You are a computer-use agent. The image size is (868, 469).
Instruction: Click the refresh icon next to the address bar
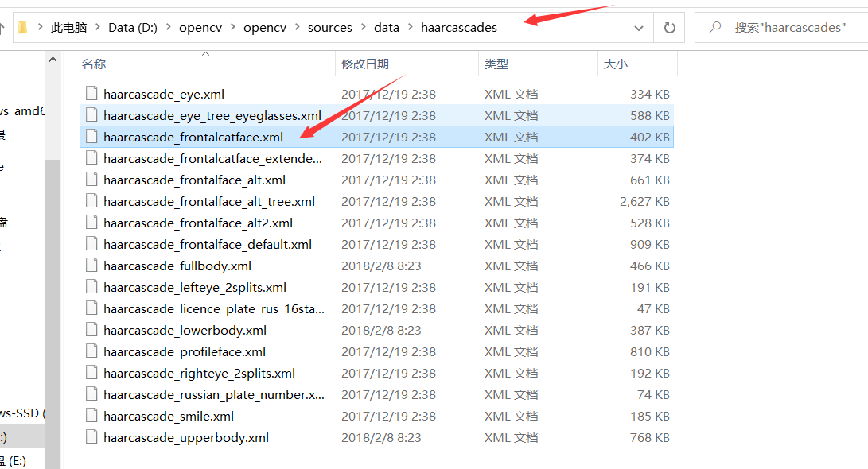[x=669, y=27]
